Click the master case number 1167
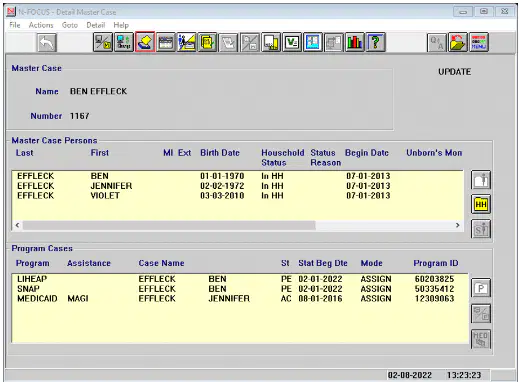 (79, 116)
